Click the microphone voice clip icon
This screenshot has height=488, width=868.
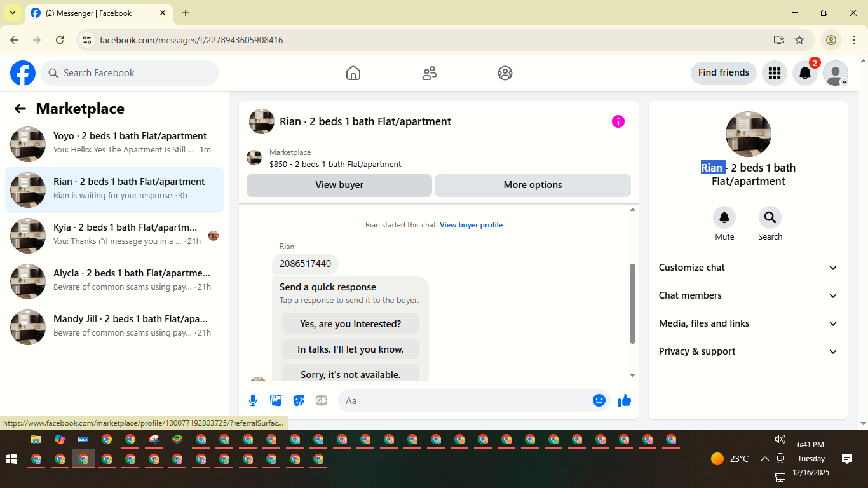pyautogui.click(x=253, y=400)
